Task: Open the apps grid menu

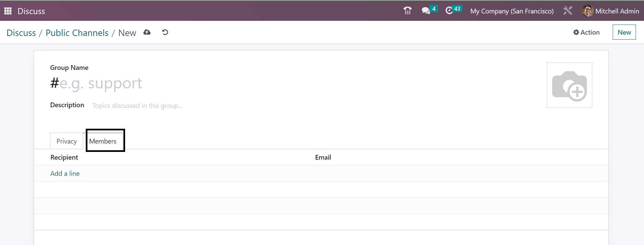Action: click(x=8, y=11)
